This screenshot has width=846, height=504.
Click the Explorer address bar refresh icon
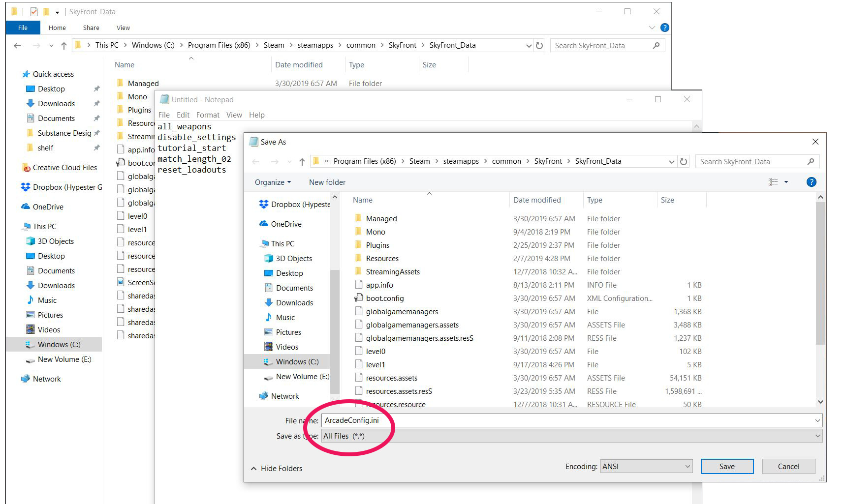point(539,45)
